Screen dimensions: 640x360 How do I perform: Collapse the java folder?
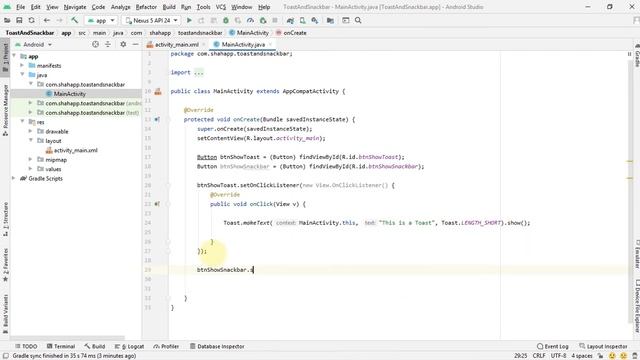[x=22, y=75]
